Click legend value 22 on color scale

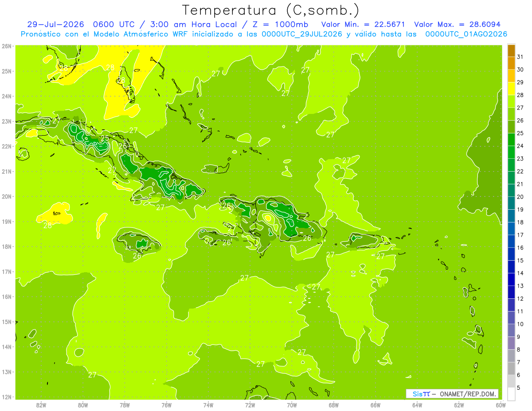tap(520, 171)
